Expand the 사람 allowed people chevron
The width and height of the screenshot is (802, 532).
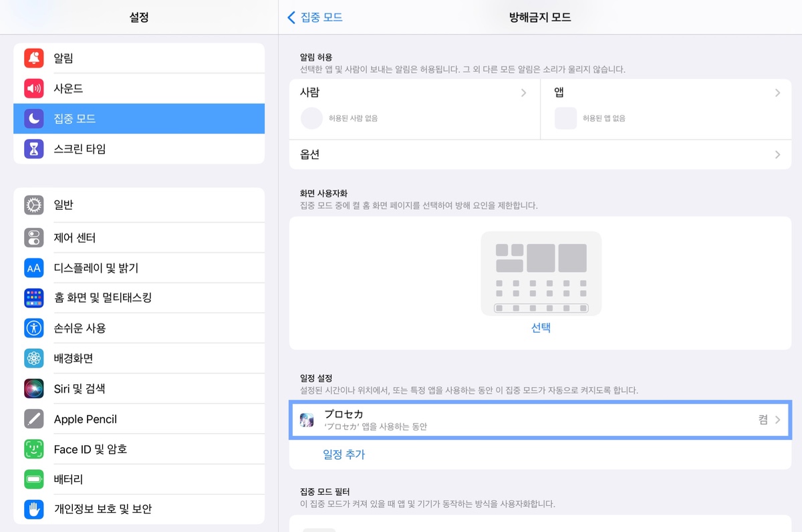(x=523, y=93)
